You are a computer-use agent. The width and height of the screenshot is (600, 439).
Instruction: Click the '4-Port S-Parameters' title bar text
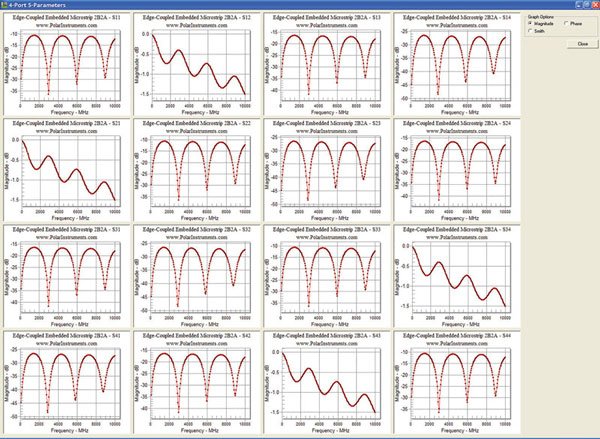pos(37,5)
